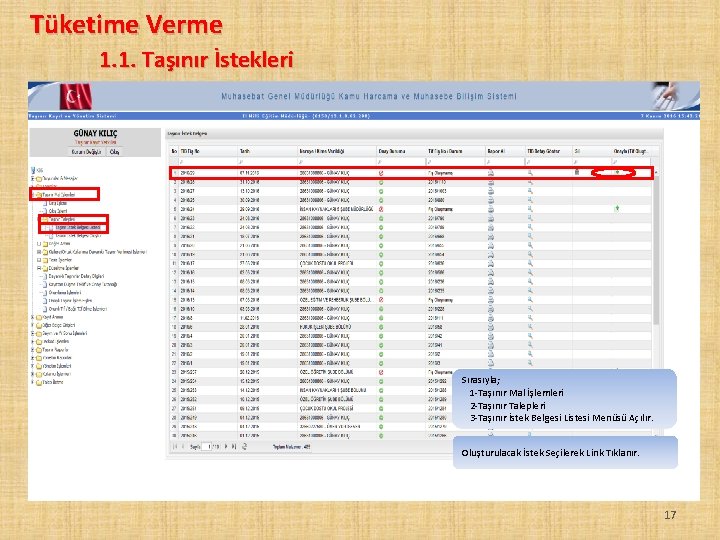This screenshot has height=540, width=720.
Task: Select Taşınır İstek Belgesi Listesi tree item
Action: (x=78, y=227)
